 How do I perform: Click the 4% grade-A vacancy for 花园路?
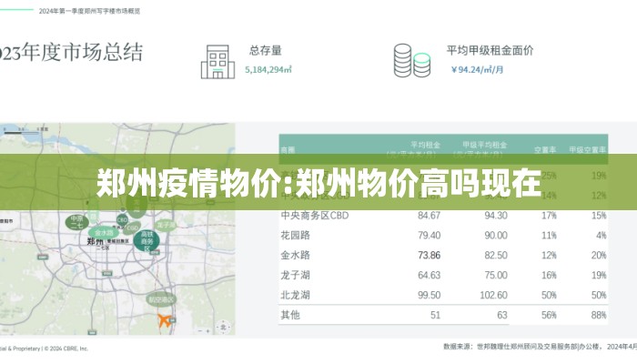[602, 236]
